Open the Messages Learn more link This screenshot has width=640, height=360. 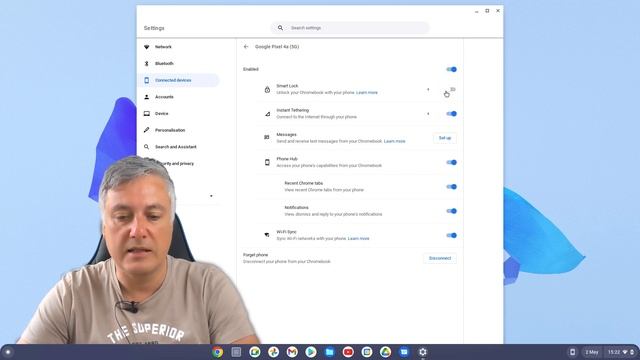point(395,141)
